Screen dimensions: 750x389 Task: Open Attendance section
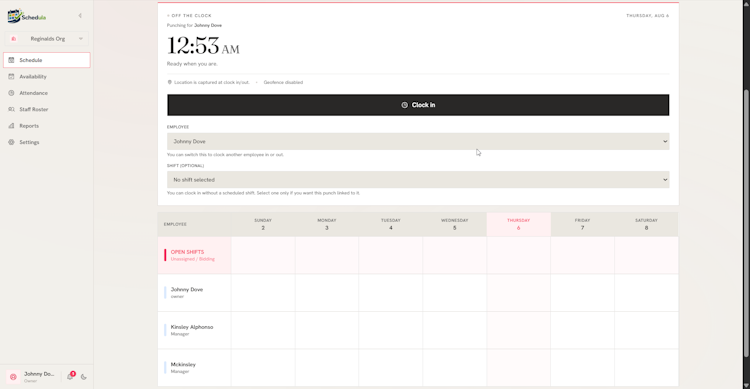(x=47, y=93)
